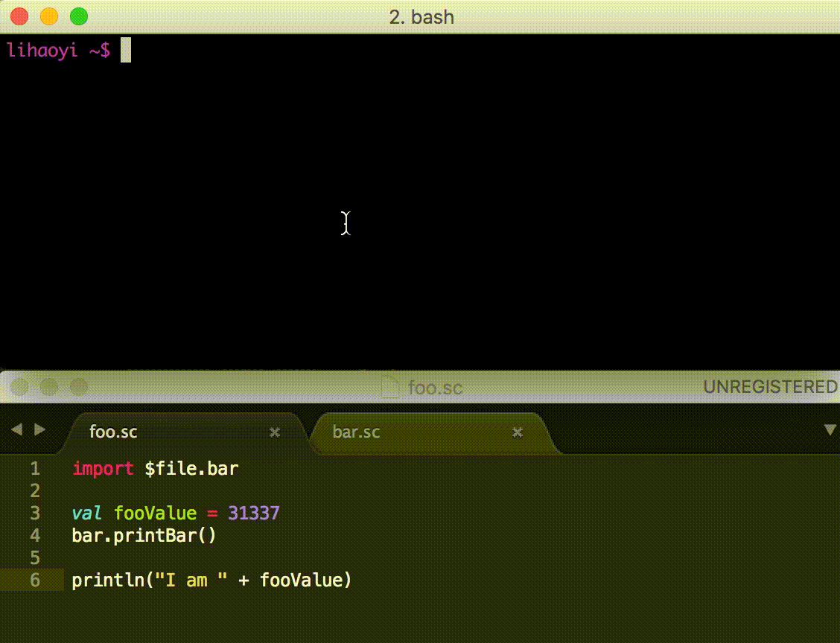Image resolution: width=840 pixels, height=643 pixels.
Task: Close the bash terminal with red button
Action: point(19,16)
